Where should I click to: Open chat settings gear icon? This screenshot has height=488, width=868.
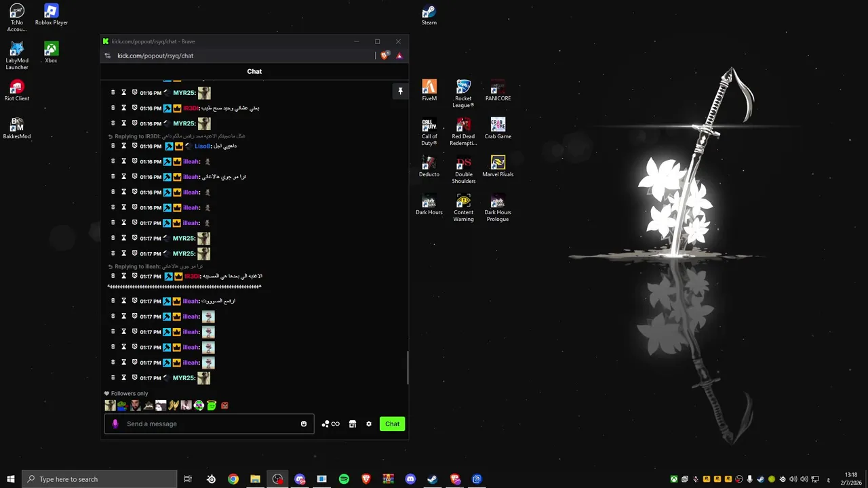point(369,424)
